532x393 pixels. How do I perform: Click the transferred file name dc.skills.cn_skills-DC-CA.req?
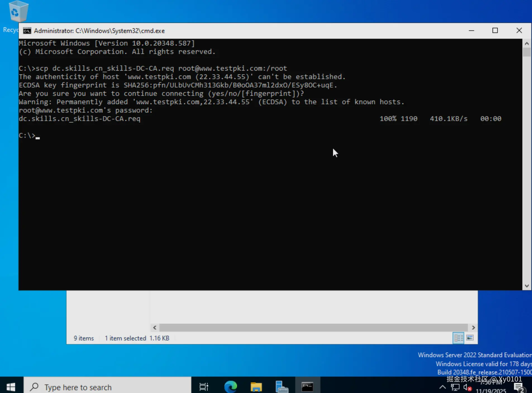(x=80, y=119)
